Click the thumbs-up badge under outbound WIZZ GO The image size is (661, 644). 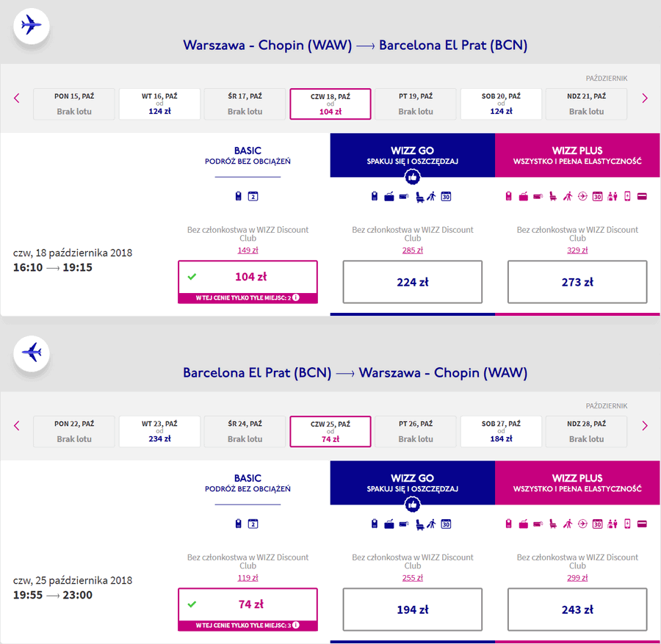412,177
